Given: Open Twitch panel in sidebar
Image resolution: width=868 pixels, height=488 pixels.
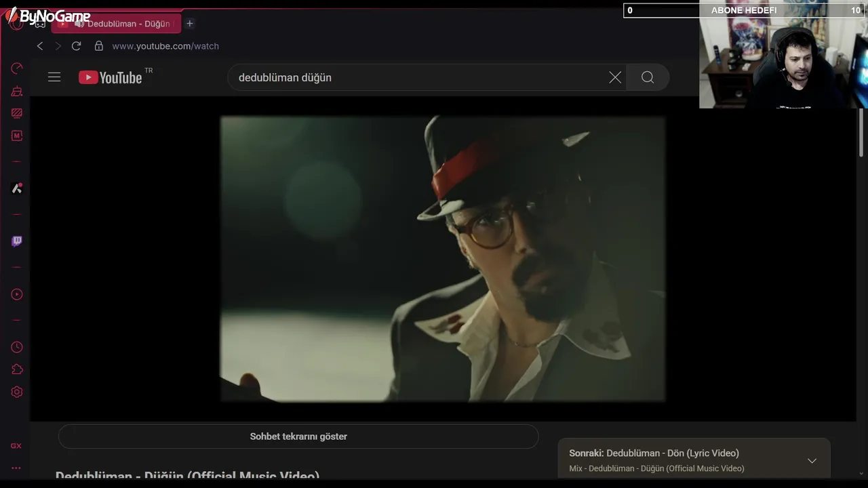Looking at the screenshot, I should [17, 241].
